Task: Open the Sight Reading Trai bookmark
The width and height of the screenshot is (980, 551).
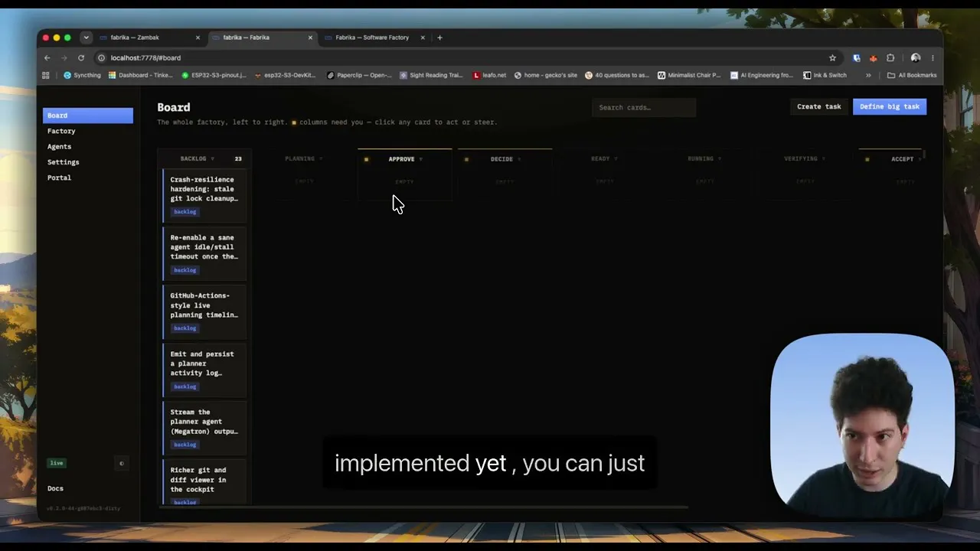Action: [431, 75]
